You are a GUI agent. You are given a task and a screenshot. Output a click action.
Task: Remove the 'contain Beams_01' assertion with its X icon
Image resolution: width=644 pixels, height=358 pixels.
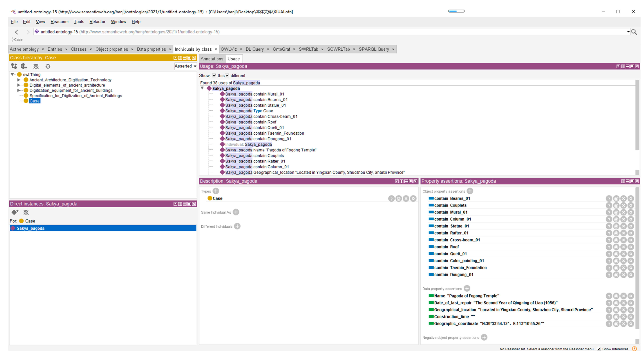(624, 199)
